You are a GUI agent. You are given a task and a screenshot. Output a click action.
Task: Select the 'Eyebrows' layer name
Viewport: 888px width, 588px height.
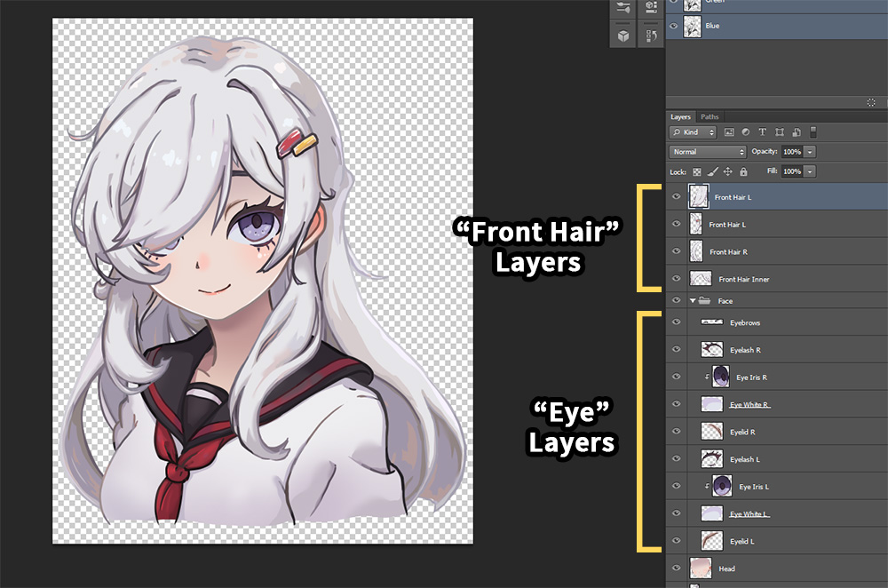pyautogui.click(x=745, y=322)
